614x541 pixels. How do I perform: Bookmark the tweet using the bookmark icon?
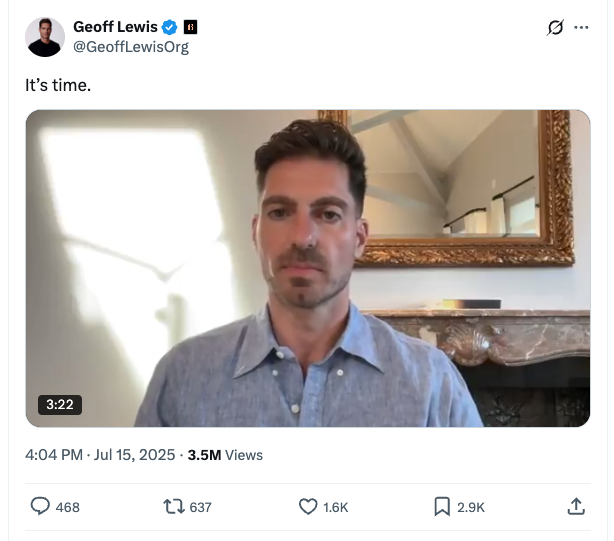(442, 507)
